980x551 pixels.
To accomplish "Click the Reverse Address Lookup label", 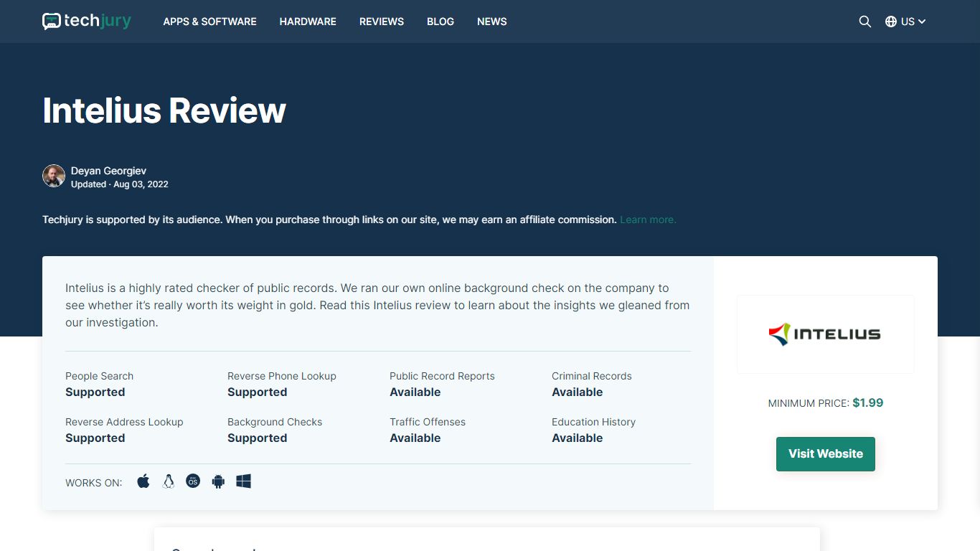I will coord(124,422).
